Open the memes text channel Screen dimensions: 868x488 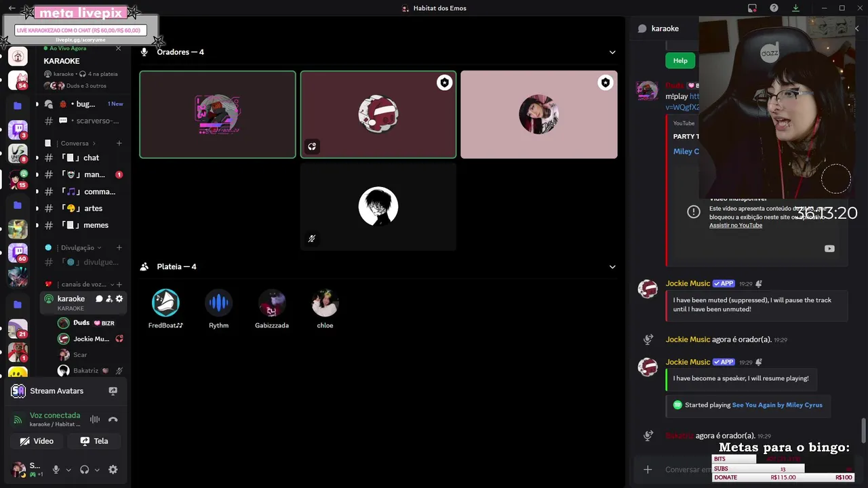[x=83, y=225]
